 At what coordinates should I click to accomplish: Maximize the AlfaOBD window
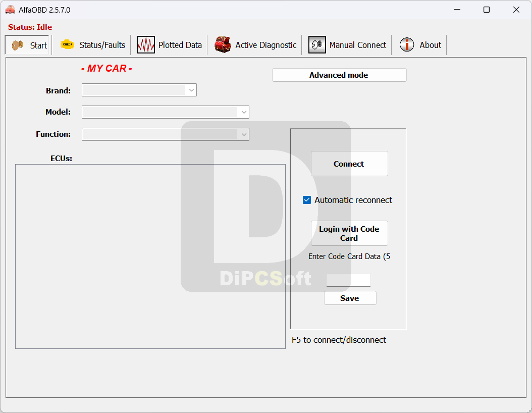[486, 10]
